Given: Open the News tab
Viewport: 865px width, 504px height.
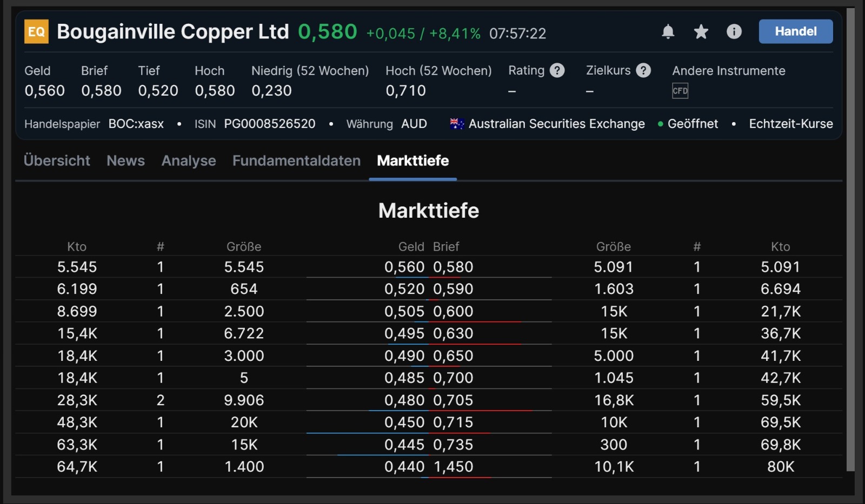Looking at the screenshot, I should [125, 160].
